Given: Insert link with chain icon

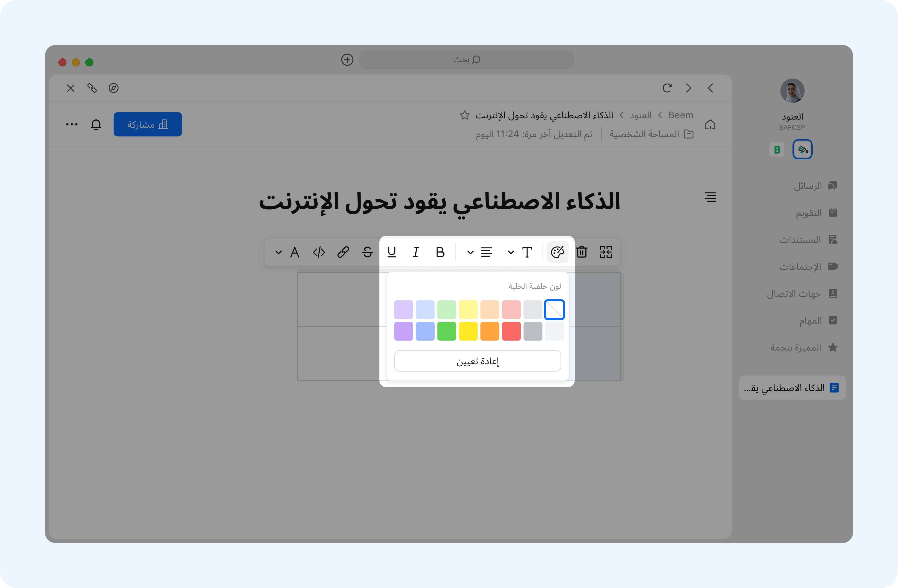Looking at the screenshot, I should click(x=343, y=252).
